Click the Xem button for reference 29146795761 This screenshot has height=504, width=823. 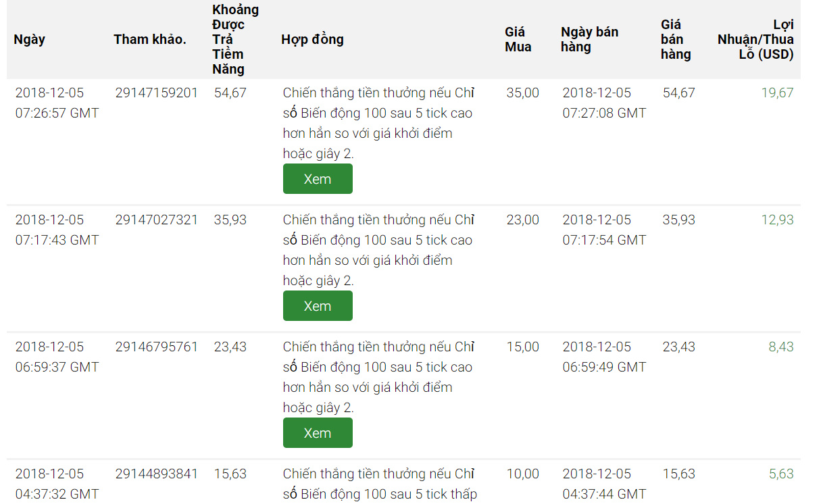[x=318, y=433]
